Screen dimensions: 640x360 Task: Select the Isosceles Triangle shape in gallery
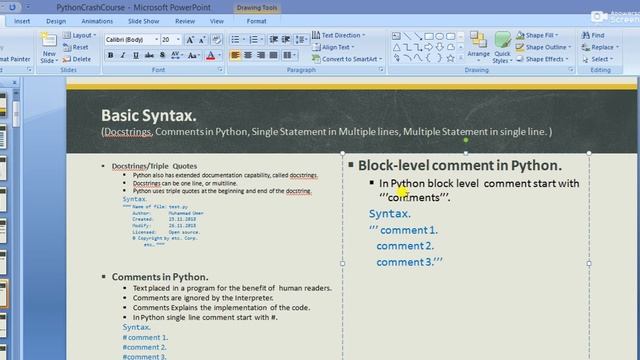pyautogui.click(x=396, y=47)
